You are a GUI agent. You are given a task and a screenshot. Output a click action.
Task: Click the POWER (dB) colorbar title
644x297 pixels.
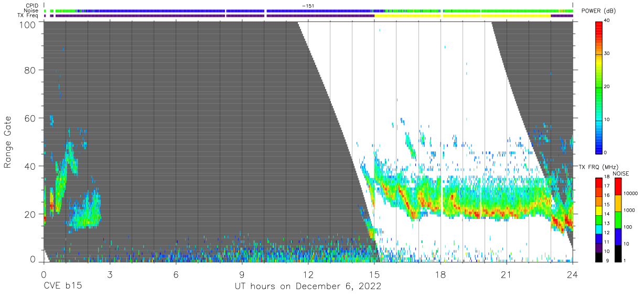click(598, 11)
